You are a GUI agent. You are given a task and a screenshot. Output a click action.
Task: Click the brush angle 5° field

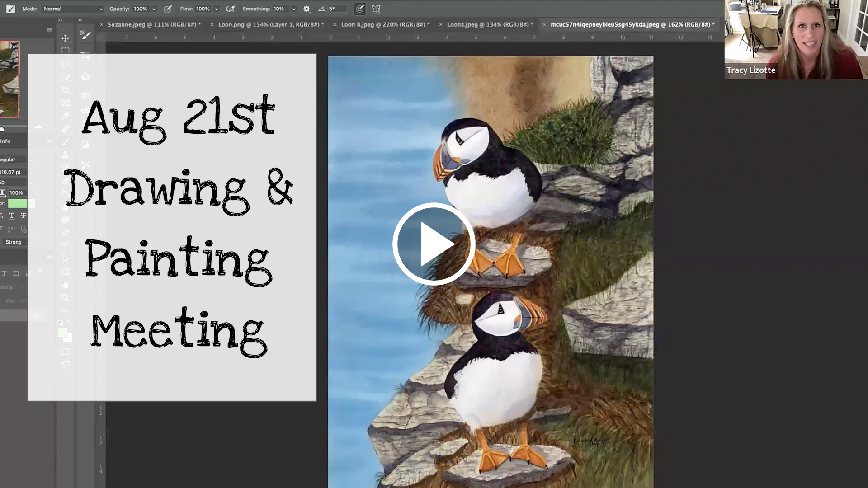point(337,9)
